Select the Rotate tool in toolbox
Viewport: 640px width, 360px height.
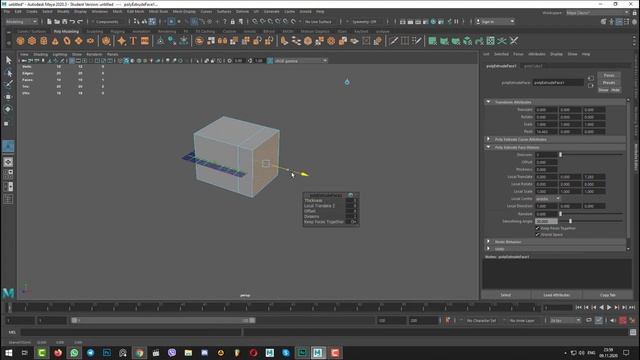click(x=8, y=109)
